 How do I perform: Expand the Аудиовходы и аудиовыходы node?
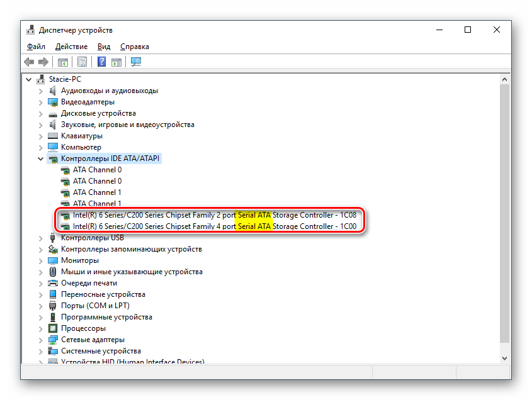point(41,91)
